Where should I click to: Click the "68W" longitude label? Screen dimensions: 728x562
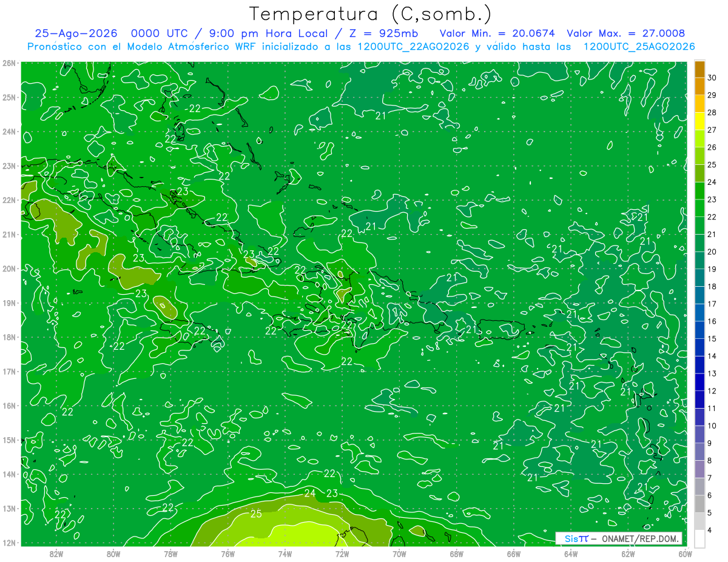coord(457,554)
